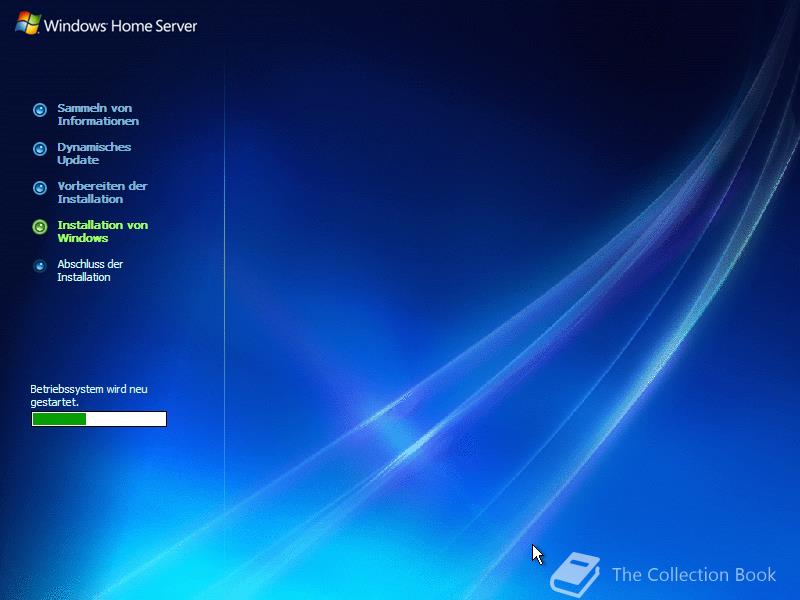
Task: Click the Windows flag logo
Action: [28, 23]
